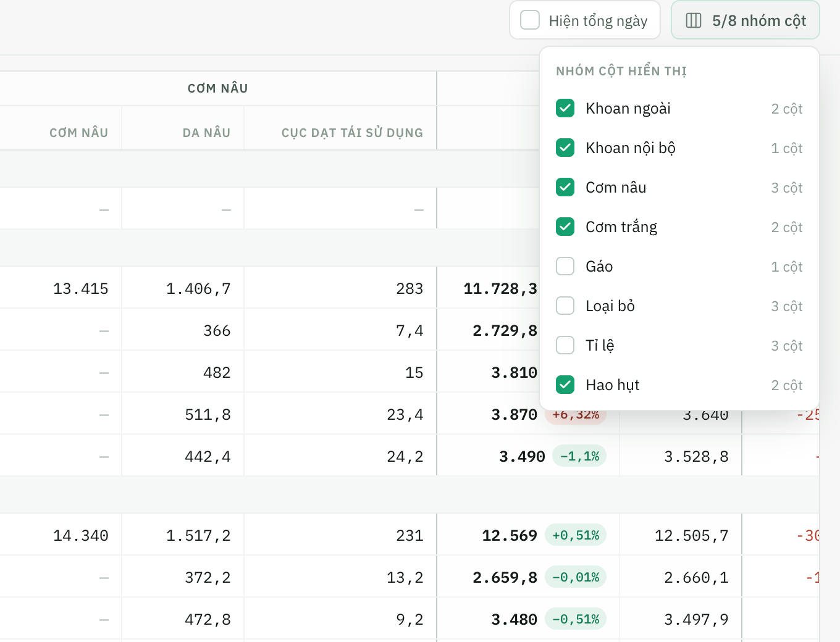The width and height of the screenshot is (840, 642).
Task: Uncheck the Khoan ngoài column group
Action: (565, 108)
